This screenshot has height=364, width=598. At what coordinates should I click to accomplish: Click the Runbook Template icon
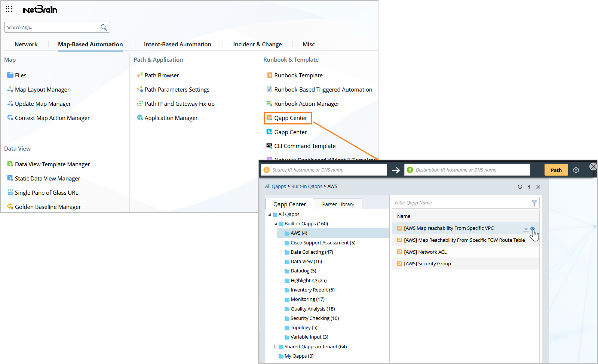(269, 75)
